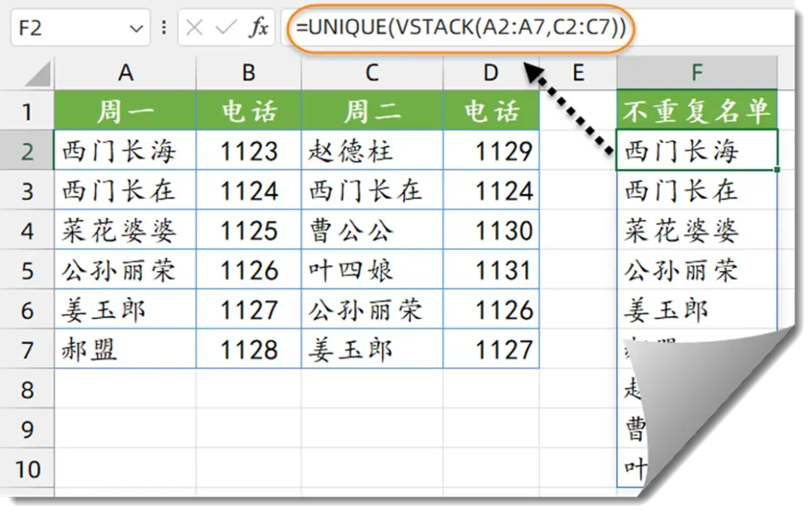Select column B header
The width and height of the screenshot is (812, 514).
(249, 73)
